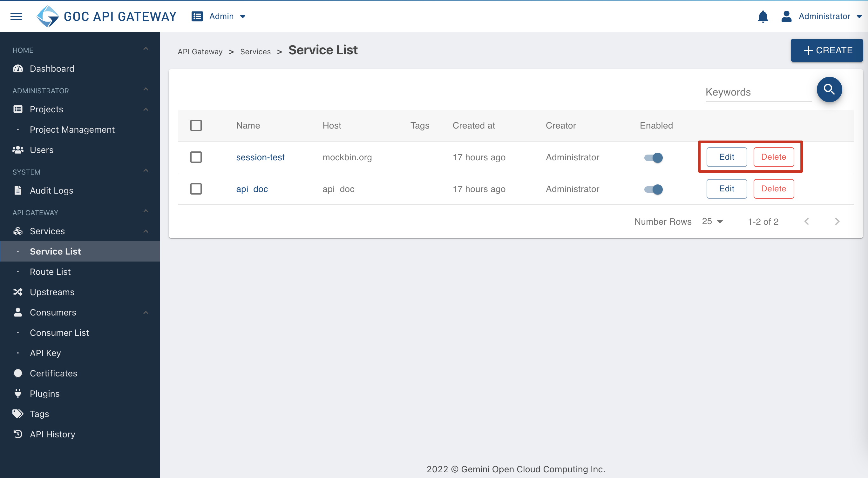
Task: Click the API Gateway breadcrumb
Action: point(200,51)
